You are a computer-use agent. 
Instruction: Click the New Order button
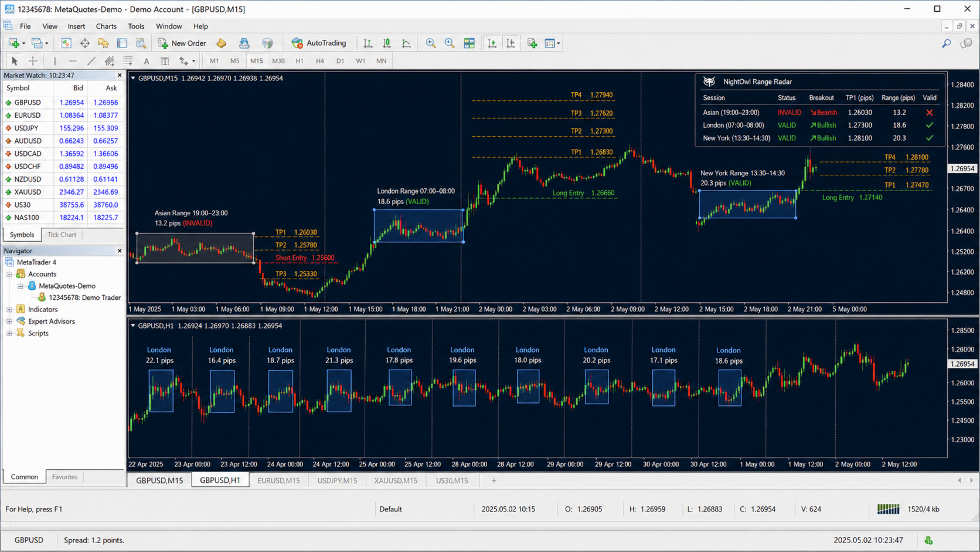pyautogui.click(x=182, y=43)
